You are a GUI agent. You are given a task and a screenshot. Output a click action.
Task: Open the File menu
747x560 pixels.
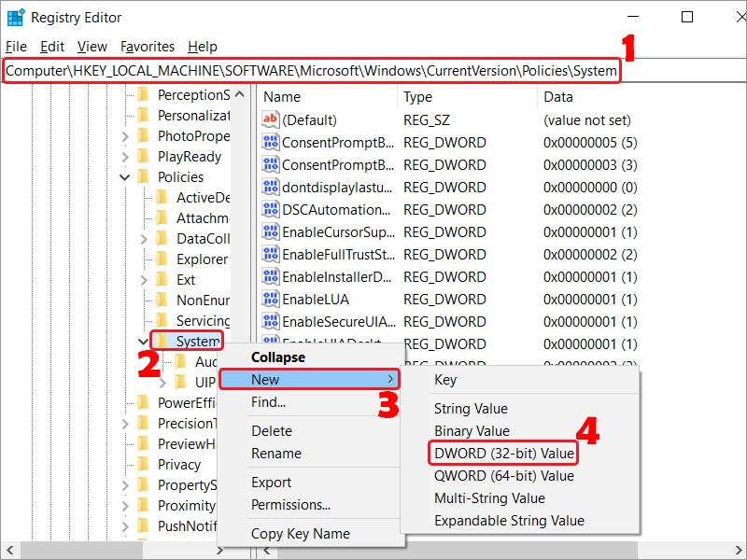click(x=16, y=46)
